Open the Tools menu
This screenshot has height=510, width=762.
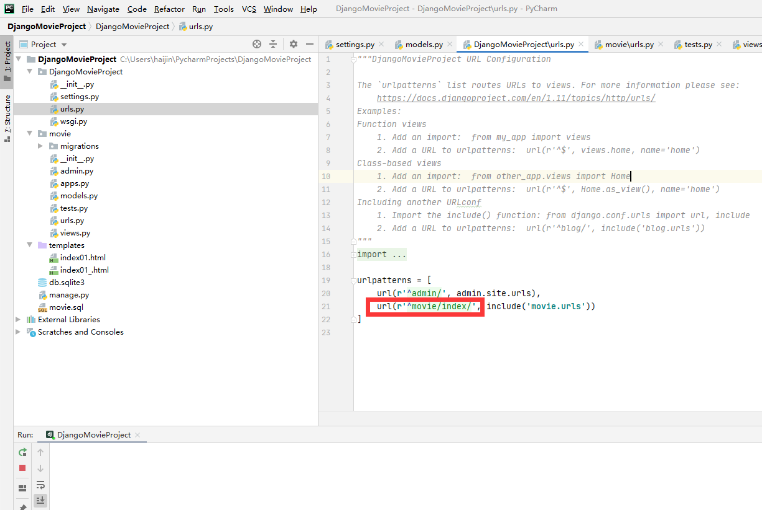coord(224,9)
